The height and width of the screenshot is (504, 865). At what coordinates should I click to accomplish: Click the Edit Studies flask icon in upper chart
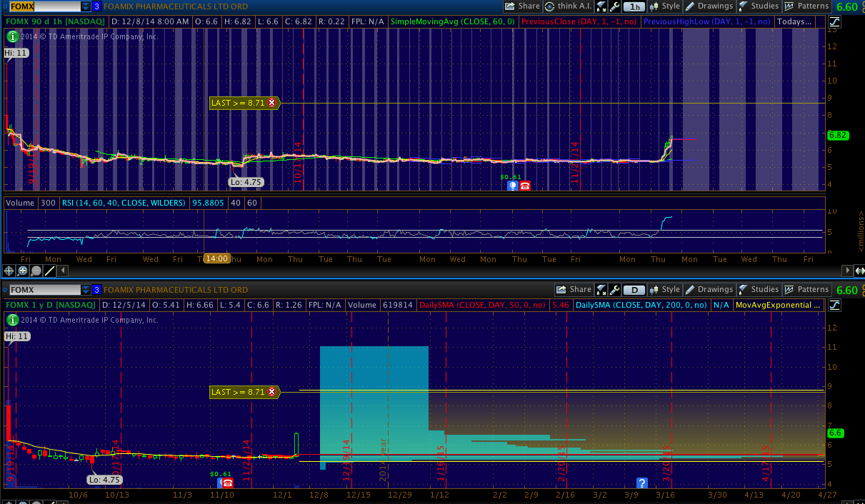(601, 6)
